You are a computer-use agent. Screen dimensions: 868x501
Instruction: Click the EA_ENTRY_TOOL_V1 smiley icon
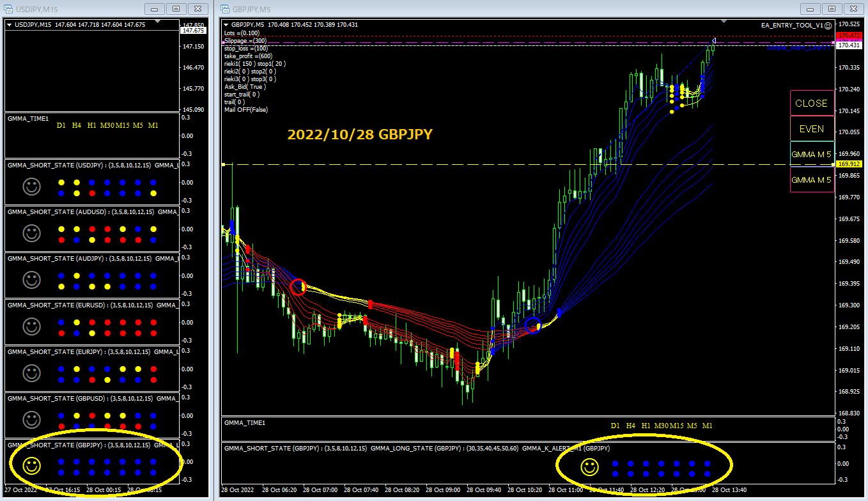coord(828,26)
